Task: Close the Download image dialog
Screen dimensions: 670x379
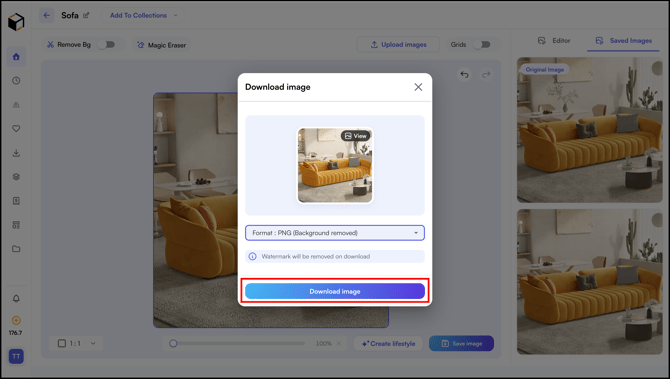Action: [418, 87]
